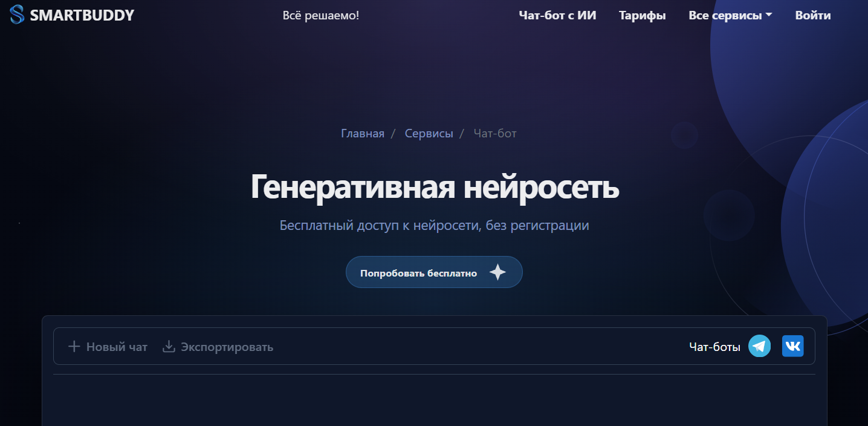Click the download icon beside Экспортировать
Screen dimensions: 868x426
[169, 347]
